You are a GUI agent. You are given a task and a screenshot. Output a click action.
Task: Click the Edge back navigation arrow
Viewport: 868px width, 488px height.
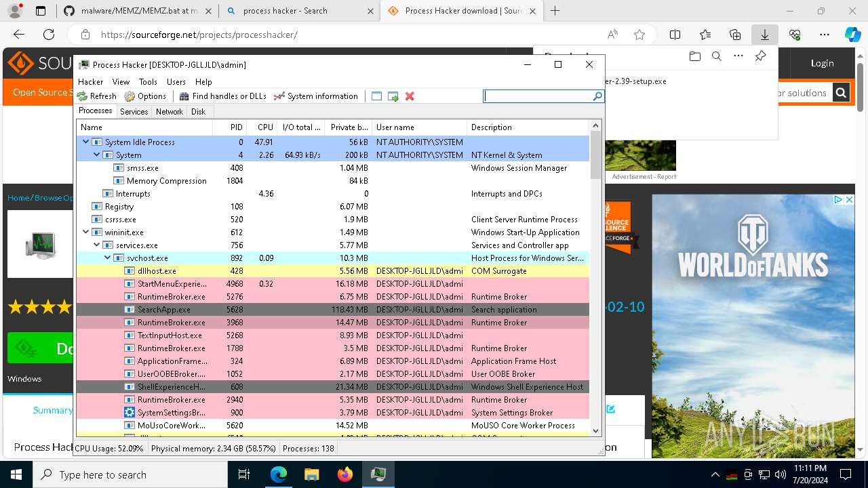pos(19,35)
